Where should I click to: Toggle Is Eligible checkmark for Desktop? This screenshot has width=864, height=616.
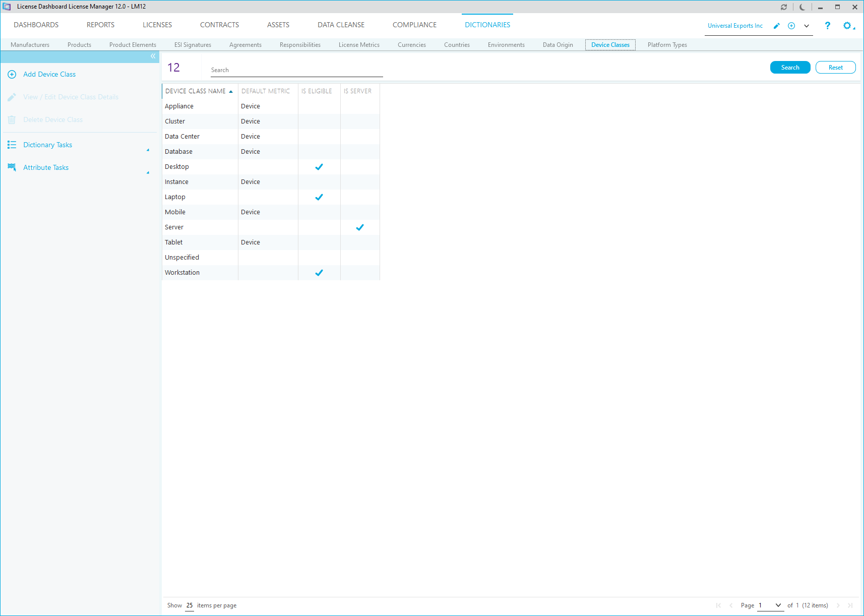[319, 167]
